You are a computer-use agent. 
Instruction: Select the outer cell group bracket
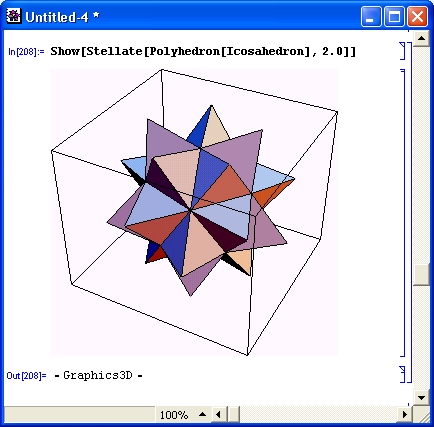410,212
